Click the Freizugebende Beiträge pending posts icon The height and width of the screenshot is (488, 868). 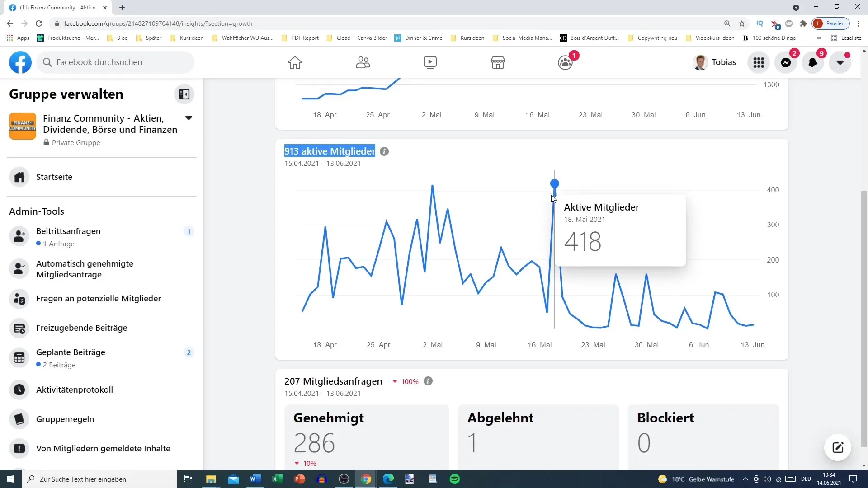coord(19,328)
